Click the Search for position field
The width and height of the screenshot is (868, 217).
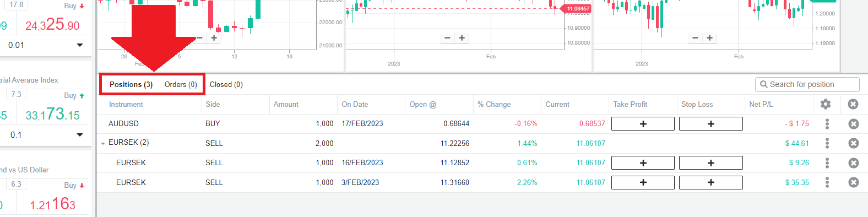[x=807, y=84]
